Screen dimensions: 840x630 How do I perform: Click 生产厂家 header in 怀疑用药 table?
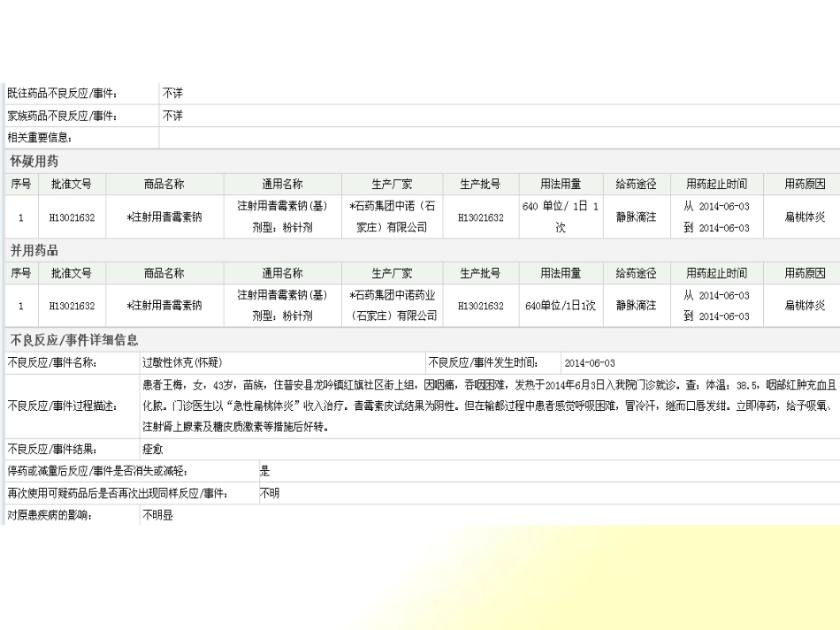tap(392, 184)
